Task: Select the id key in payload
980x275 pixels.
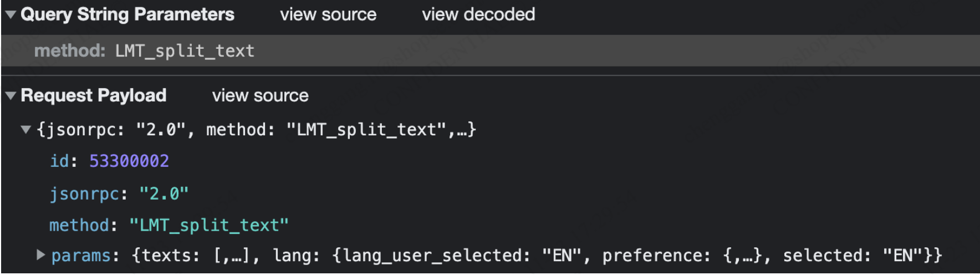Action: (59, 161)
